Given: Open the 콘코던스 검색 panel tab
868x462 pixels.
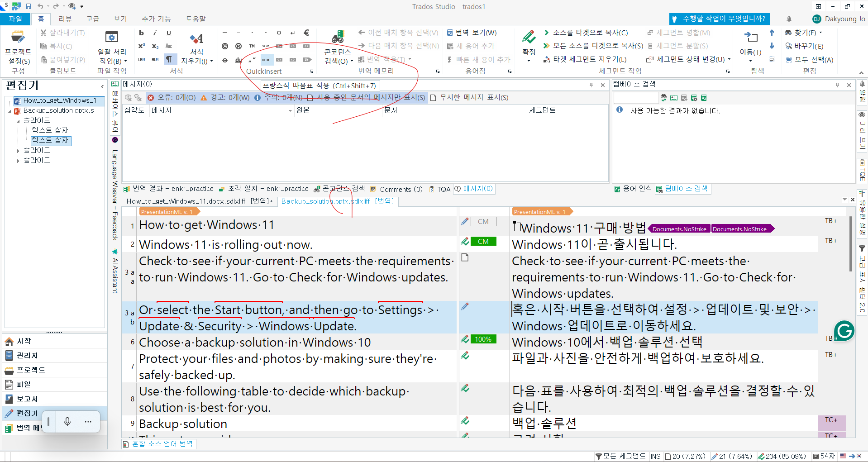Looking at the screenshot, I should (x=339, y=189).
